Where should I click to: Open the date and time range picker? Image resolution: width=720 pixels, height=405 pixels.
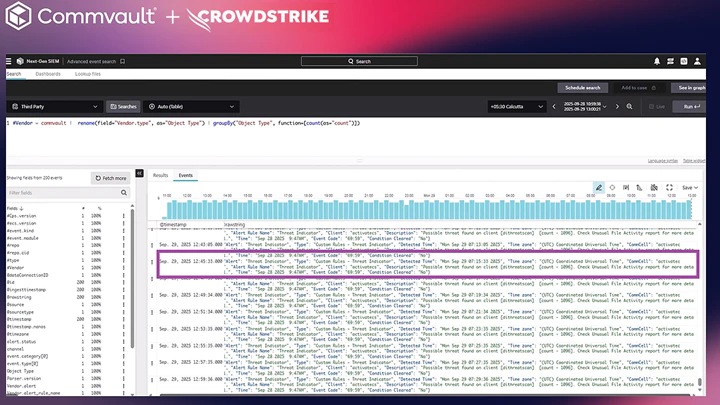coord(585,107)
